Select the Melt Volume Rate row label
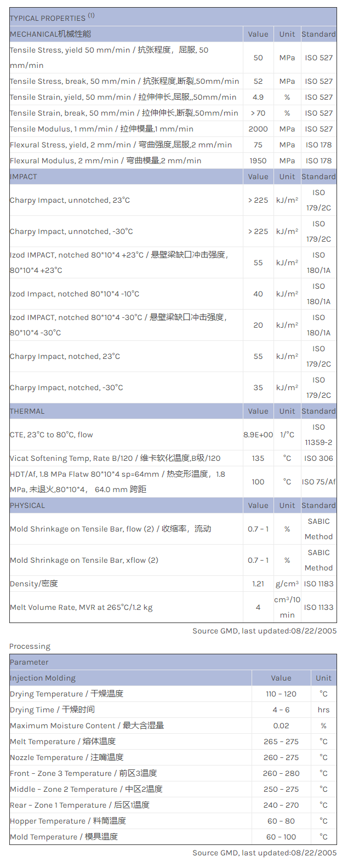This screenshot has width=342, height=868. (81, 607)
